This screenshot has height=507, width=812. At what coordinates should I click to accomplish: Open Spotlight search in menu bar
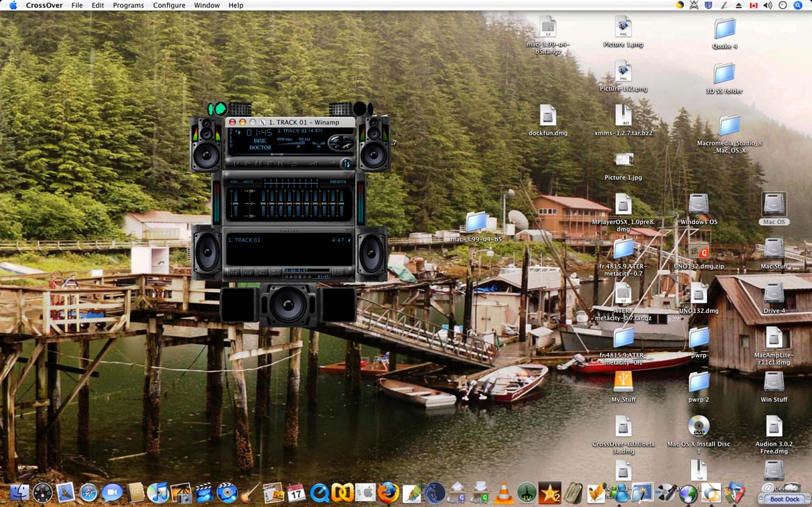click(797, 5)
